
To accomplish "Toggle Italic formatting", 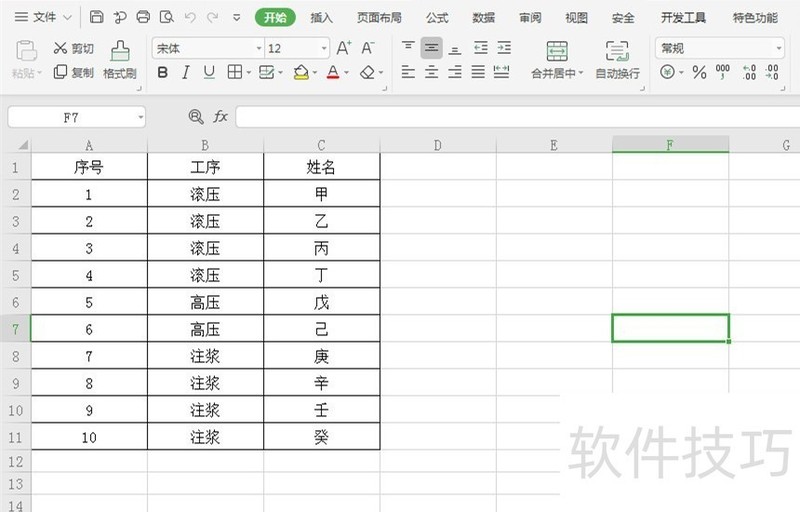I will click(186, 72).
